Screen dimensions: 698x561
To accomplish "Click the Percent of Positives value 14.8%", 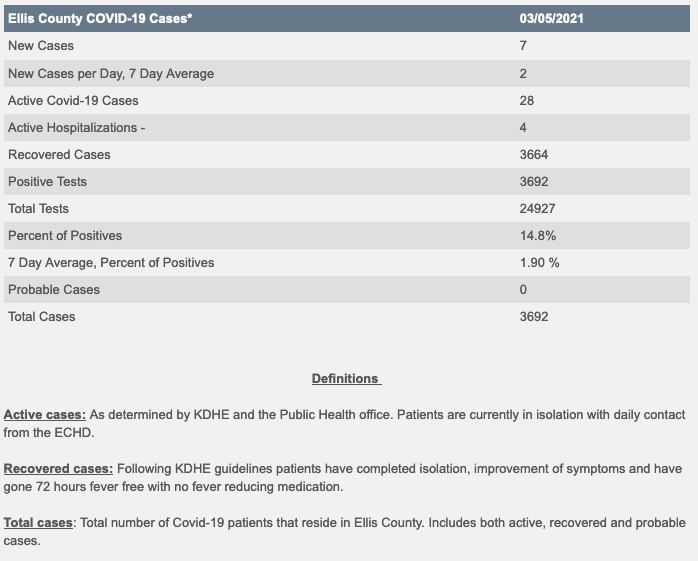I will [x=538, y=235].
